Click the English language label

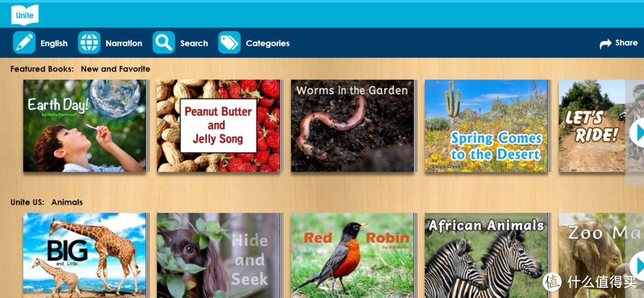(54, 44)
